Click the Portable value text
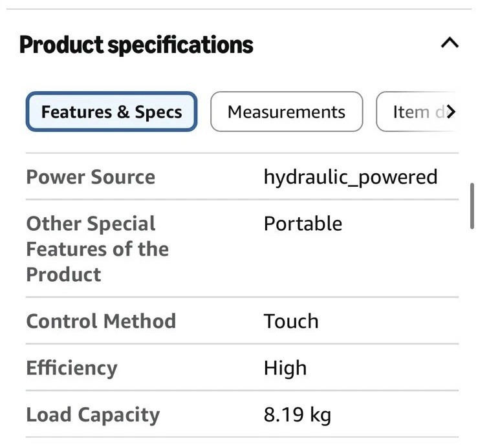 pos(303,224)
